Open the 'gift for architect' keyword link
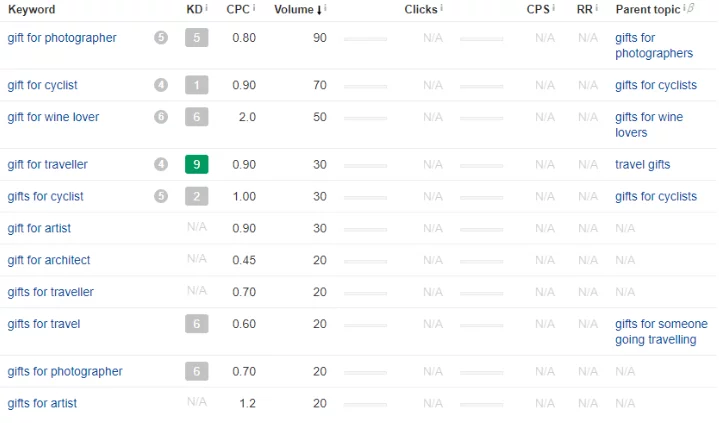719x423 pixels. pyautogui.click(x=49, y=260)
